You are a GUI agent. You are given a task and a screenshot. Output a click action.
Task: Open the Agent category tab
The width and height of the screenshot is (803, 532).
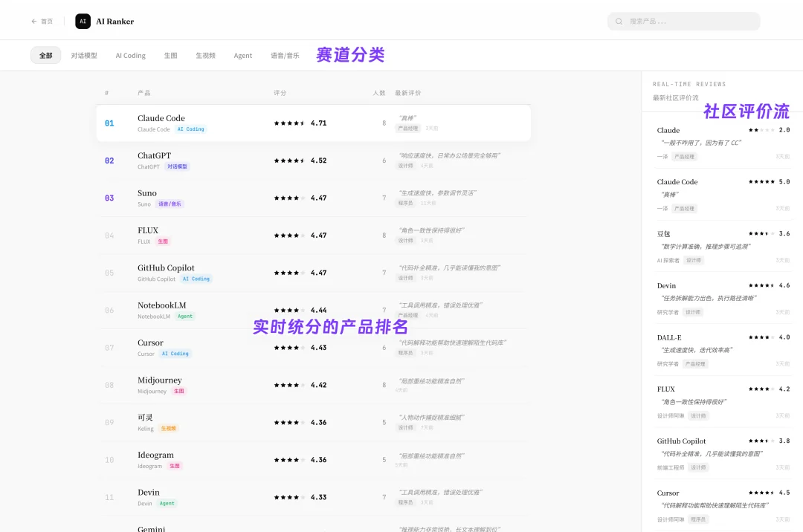click(242, 55)
